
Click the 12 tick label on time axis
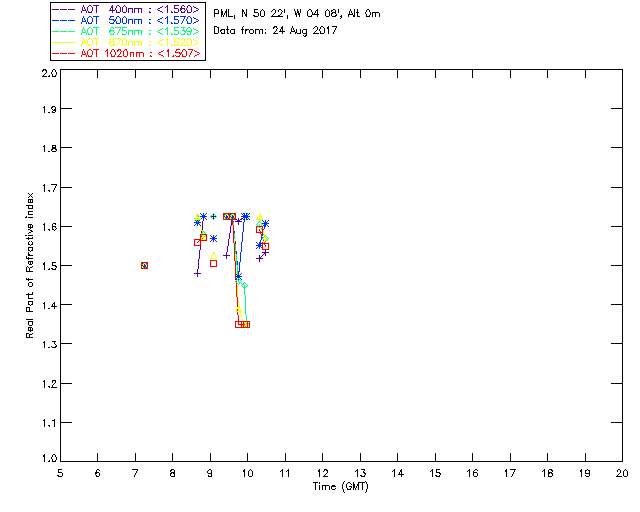pyautogui.click(x=322, y=473)
